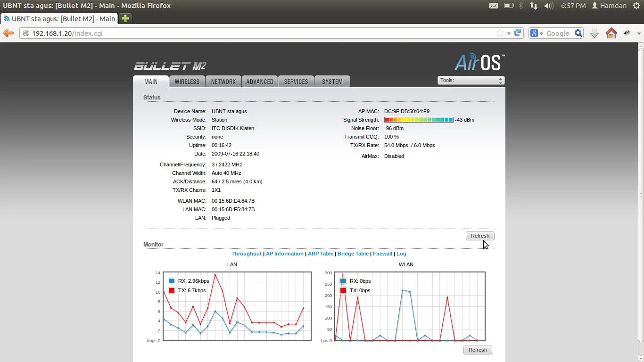Image resolution: width=644 pixels, height=362 pixels.
Task: Click the AP MAC value DC:9F:DB:50:04:F9
Action: [x=407, y=111]
